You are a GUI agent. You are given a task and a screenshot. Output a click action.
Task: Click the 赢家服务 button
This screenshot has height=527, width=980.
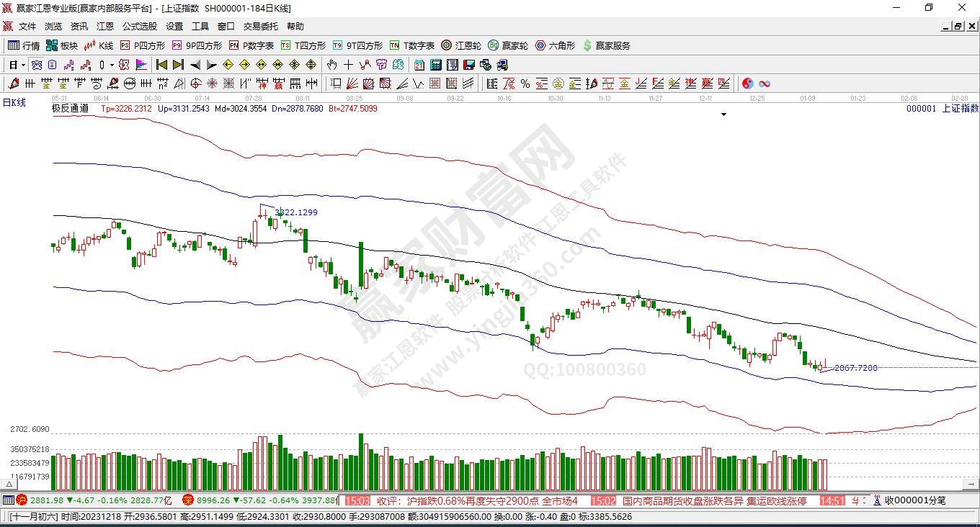coord(606,45)
